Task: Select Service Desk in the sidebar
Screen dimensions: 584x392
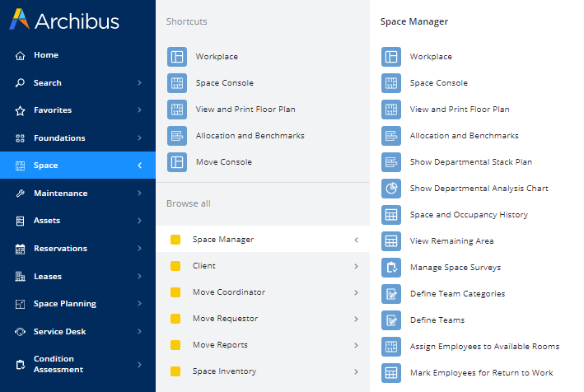Action: click(59, 332)
